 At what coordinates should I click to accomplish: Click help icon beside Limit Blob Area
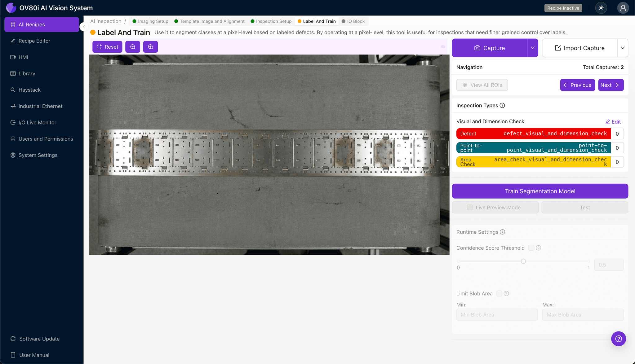click(x=506, y=293)
